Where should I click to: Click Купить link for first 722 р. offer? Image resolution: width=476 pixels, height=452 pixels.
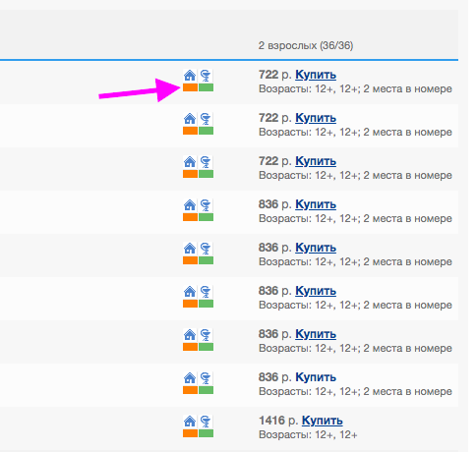coord(316,75)
